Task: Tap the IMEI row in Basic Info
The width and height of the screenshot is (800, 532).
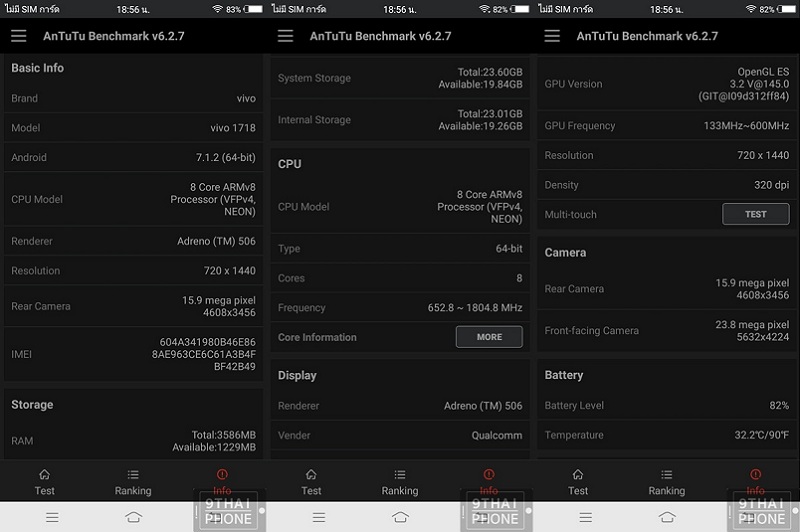Action: 133,354
